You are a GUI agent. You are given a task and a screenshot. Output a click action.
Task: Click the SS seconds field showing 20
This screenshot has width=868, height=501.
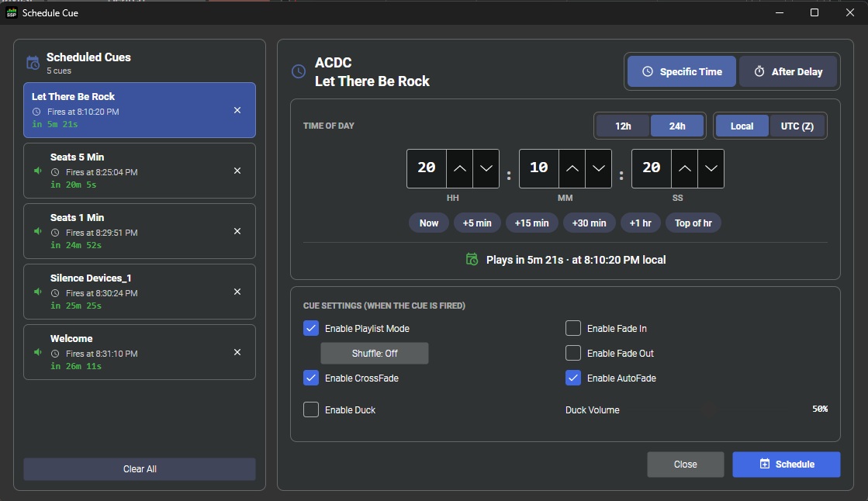651,168
